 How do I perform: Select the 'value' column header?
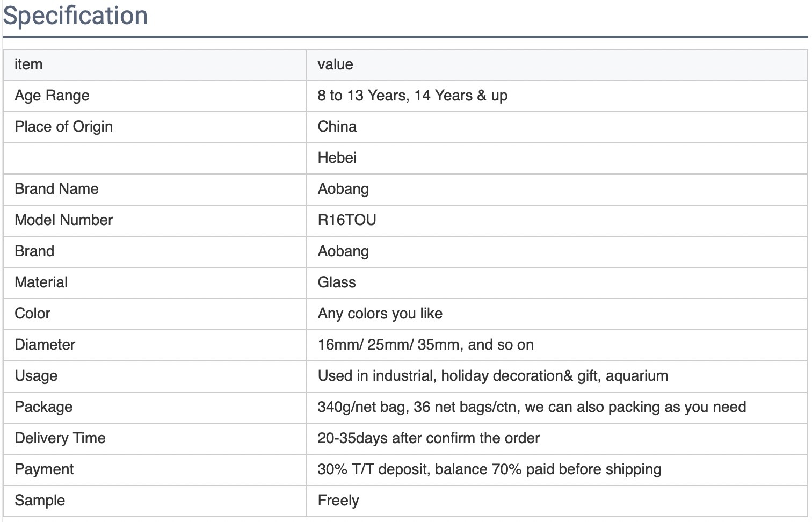click(x=557, y=65)
